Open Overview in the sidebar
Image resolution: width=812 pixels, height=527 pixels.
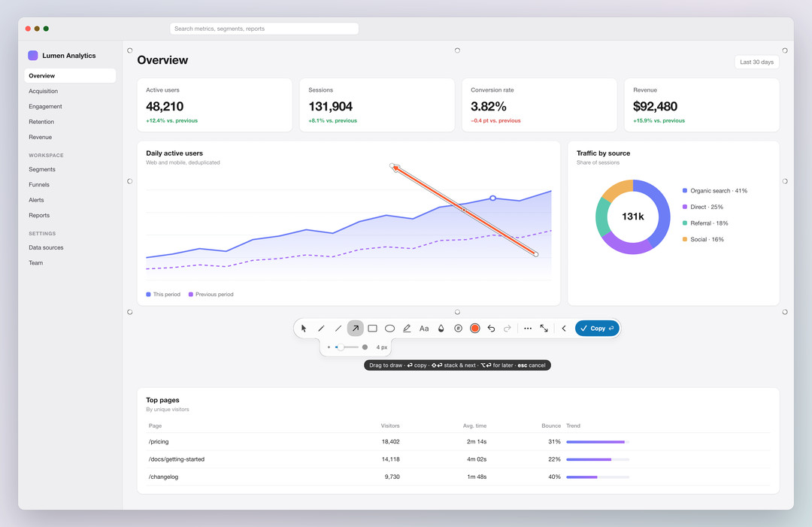(x=70, y=76)
